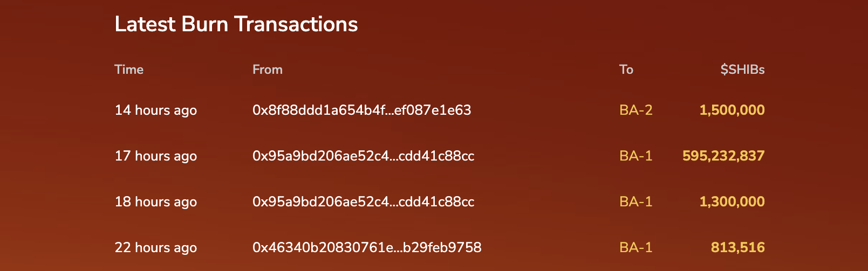
Task: Open sender address 0x46340b20830761e...b29feb9758
Action: tap(367, 247)
